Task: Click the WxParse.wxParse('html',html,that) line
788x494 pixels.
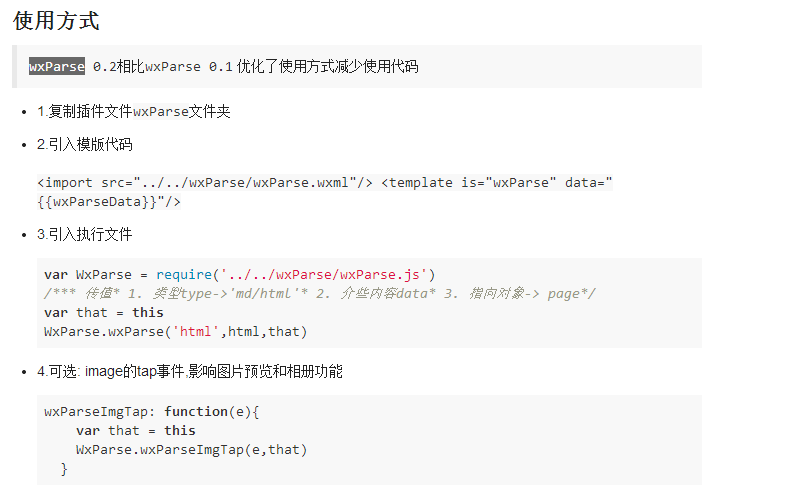Action: (x=176, y=331)
